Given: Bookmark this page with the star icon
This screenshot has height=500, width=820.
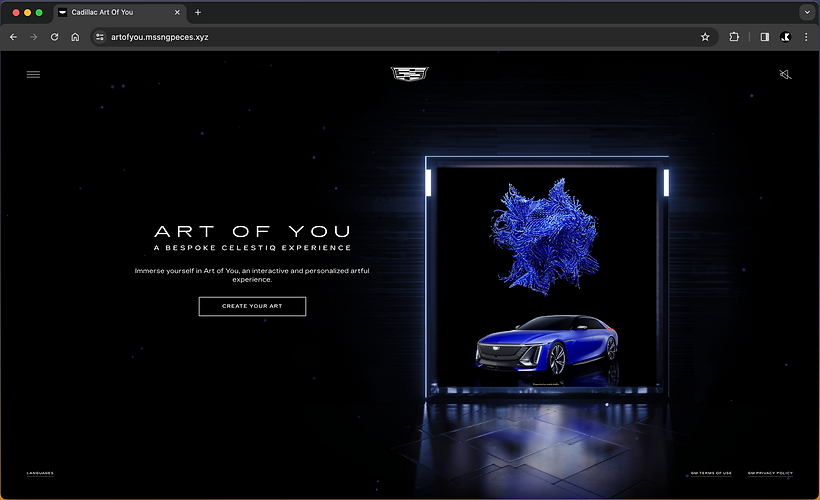Looking at the screenshot, I should [x=705, y=37].
